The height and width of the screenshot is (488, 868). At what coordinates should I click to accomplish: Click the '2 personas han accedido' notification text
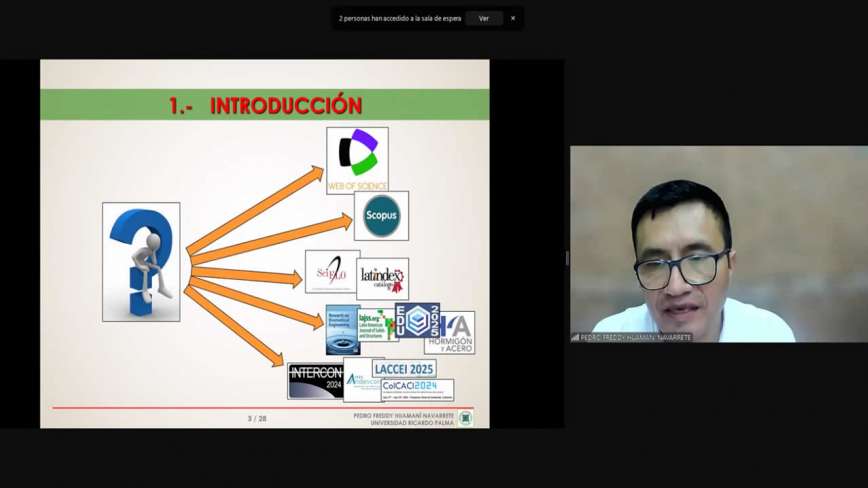(x=400, y=18)
